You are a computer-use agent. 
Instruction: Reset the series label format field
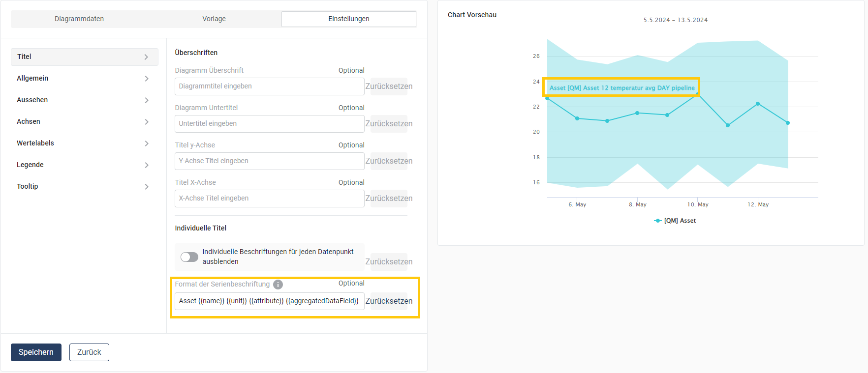click(x=389, y=301)
